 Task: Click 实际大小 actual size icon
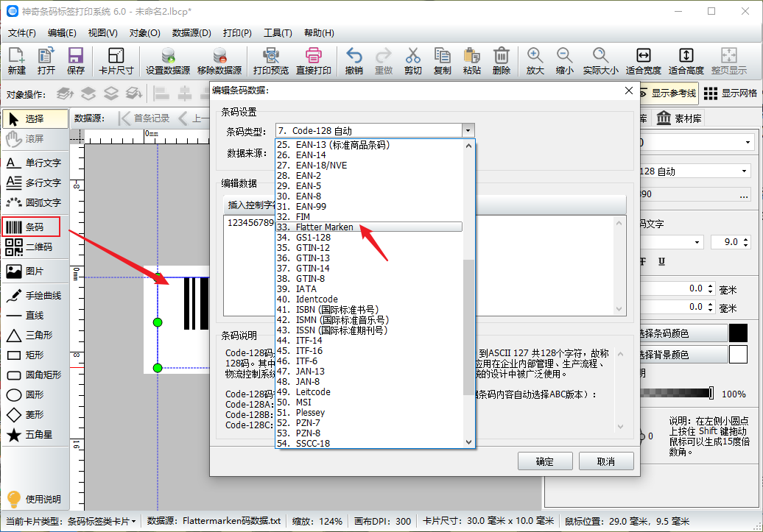click(x=601, y=61)
